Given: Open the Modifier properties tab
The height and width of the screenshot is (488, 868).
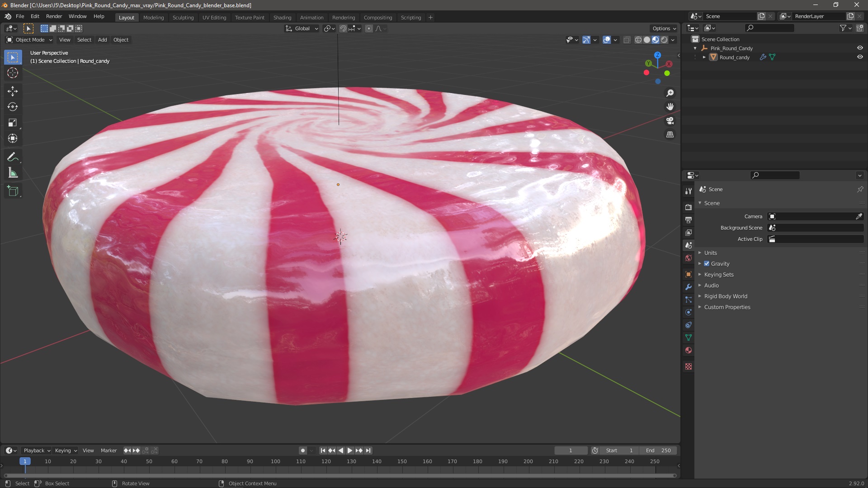Looking at the screenshot, I should (x=689, y=287).
